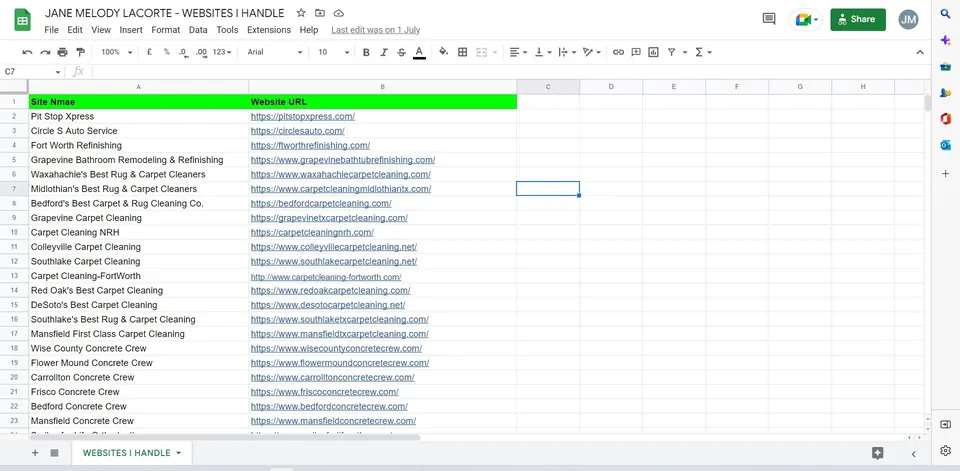Open vertical align dropdown

coord(543,53)
